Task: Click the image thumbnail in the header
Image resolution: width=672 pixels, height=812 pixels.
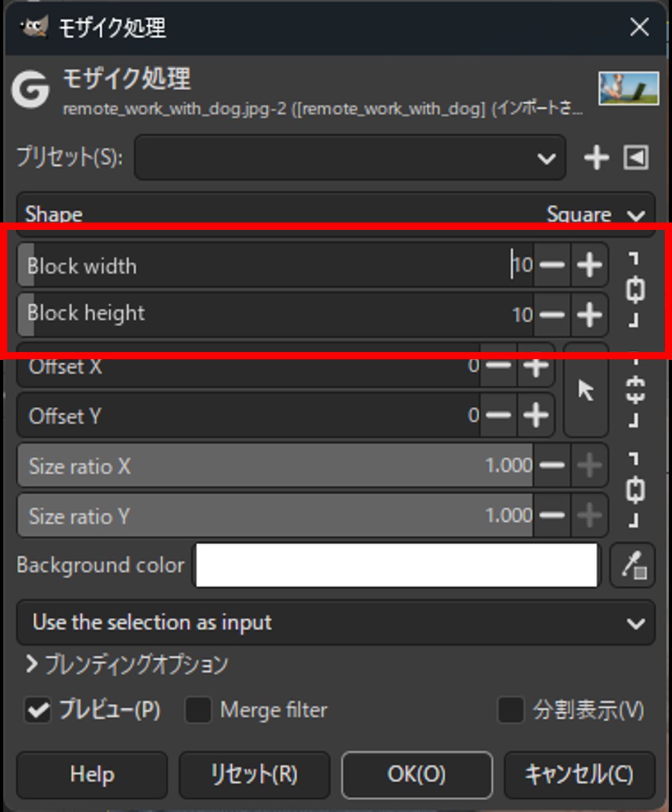Action: pyautogui.click(x=628, y=89)
